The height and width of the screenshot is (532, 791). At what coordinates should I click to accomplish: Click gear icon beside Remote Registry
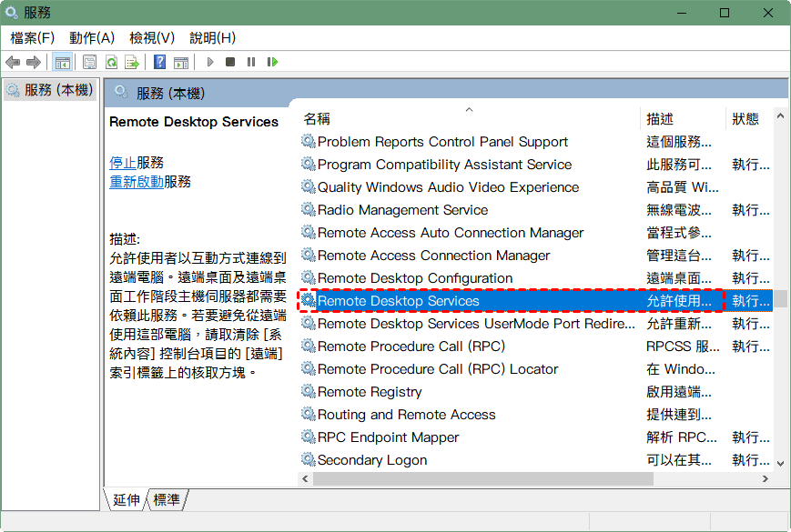pos(309,391)
